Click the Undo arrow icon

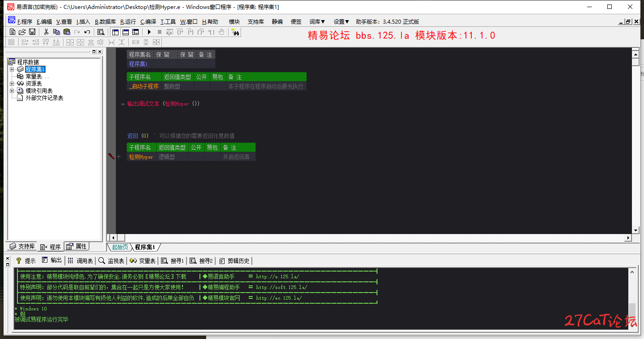(87, 32)
